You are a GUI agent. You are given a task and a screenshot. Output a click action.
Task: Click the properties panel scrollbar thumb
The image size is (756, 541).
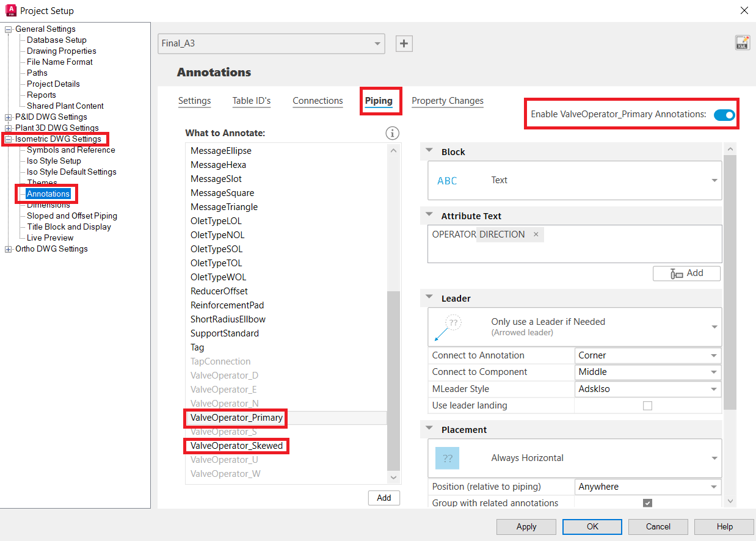[730, 282]
